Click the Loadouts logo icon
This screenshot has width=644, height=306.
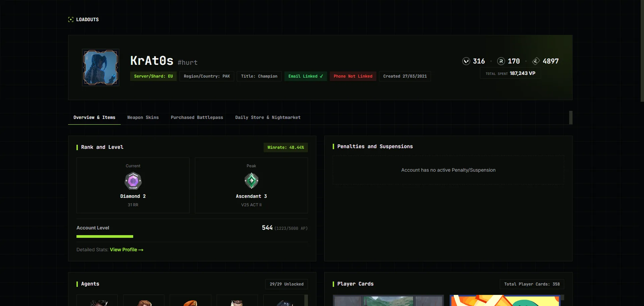coord(71,19)
